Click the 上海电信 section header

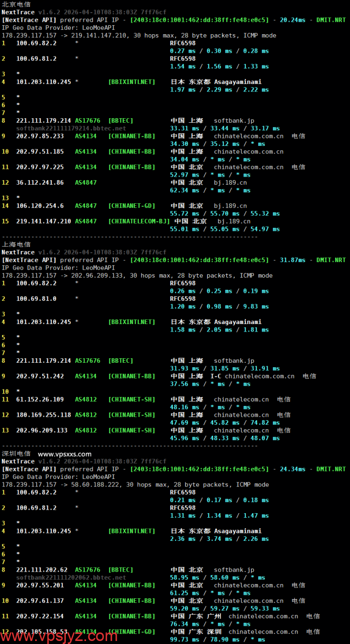click(16, 245)
